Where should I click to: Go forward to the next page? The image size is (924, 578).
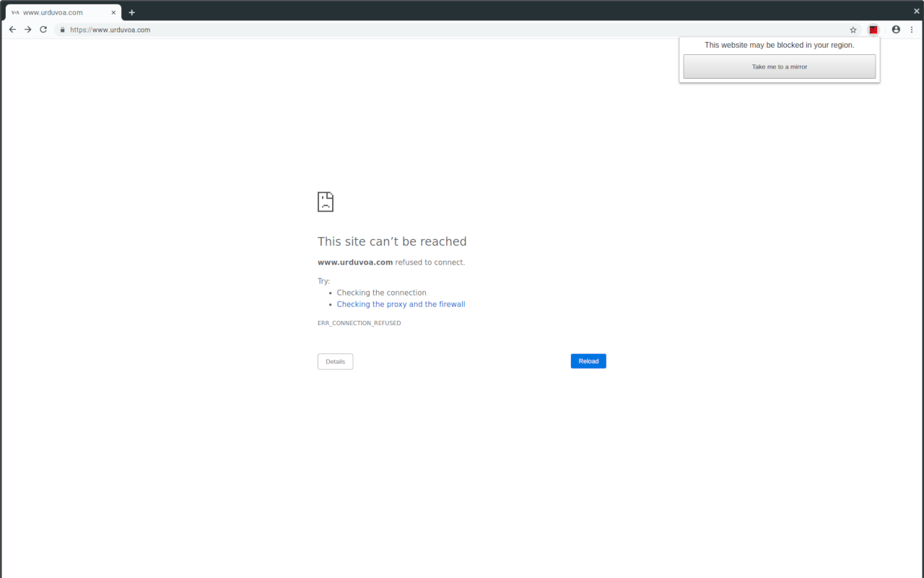(x=27, y=30)
